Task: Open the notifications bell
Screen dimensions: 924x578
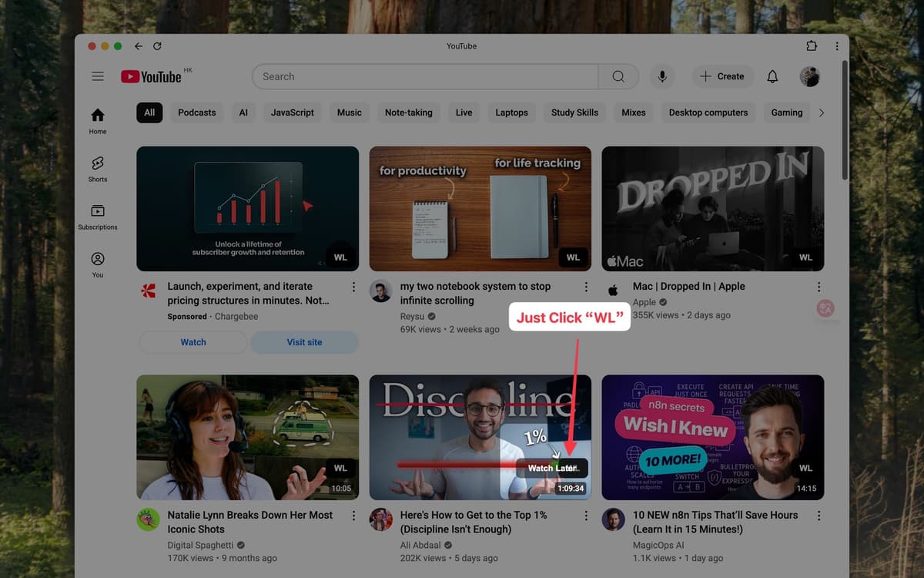Action: (x=772, y=76)
